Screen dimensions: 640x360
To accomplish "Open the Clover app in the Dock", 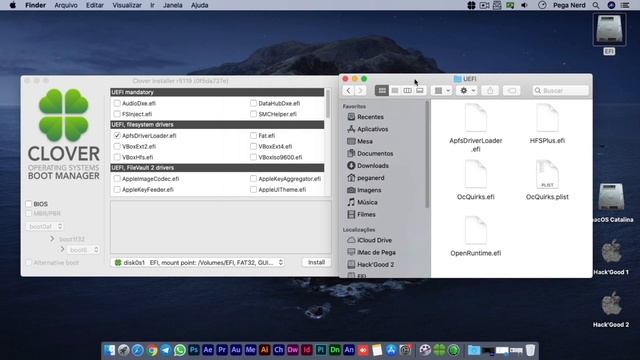I will [x=440, y=350].
